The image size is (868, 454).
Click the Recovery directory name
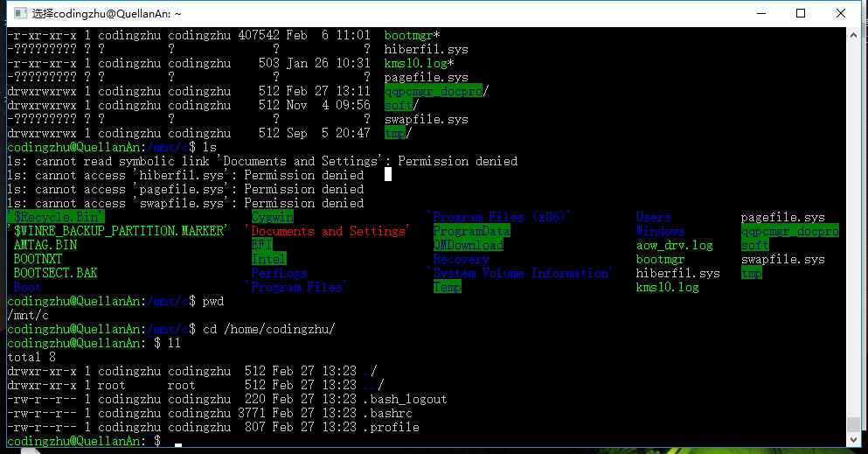462,259
